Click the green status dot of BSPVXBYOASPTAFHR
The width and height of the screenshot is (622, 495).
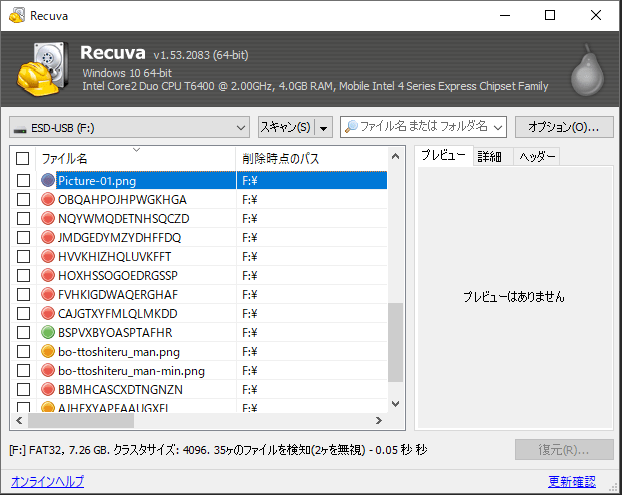48,332
